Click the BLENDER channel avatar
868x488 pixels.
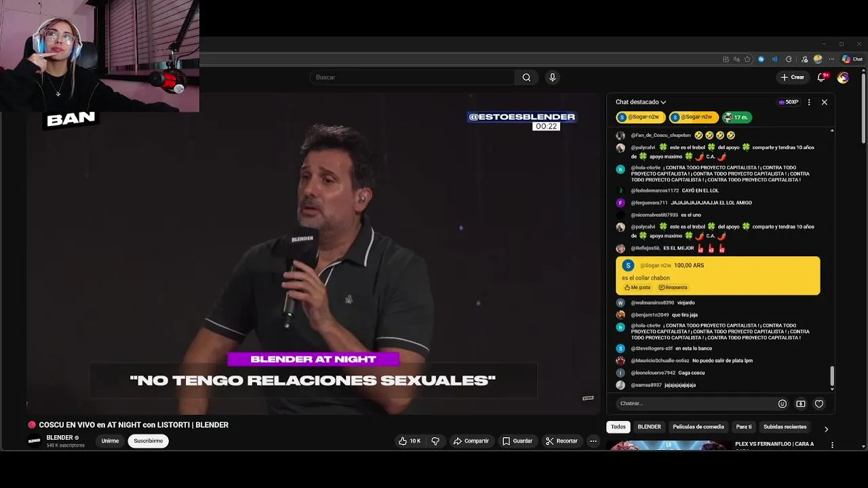pyautogui.click(x=34, y=441)
